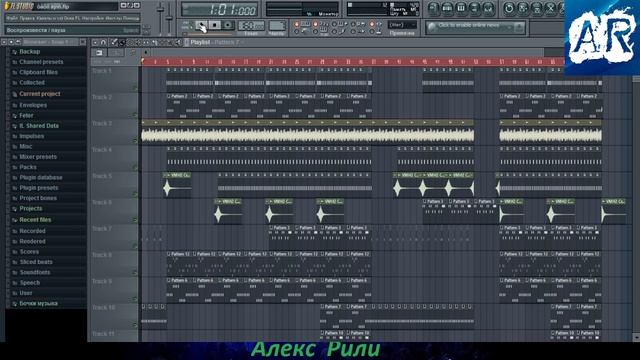Click the second icon in Browser header

click(11, 42)
